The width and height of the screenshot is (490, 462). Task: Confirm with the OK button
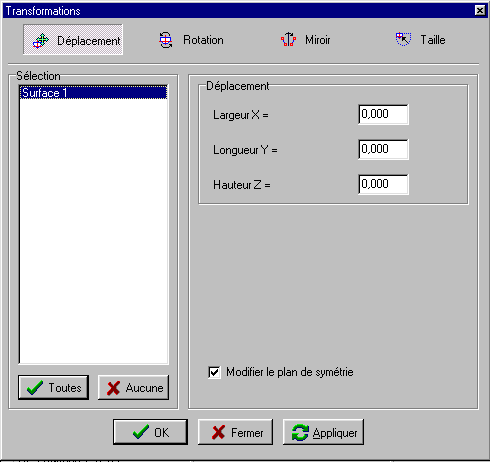pos(150,432)
